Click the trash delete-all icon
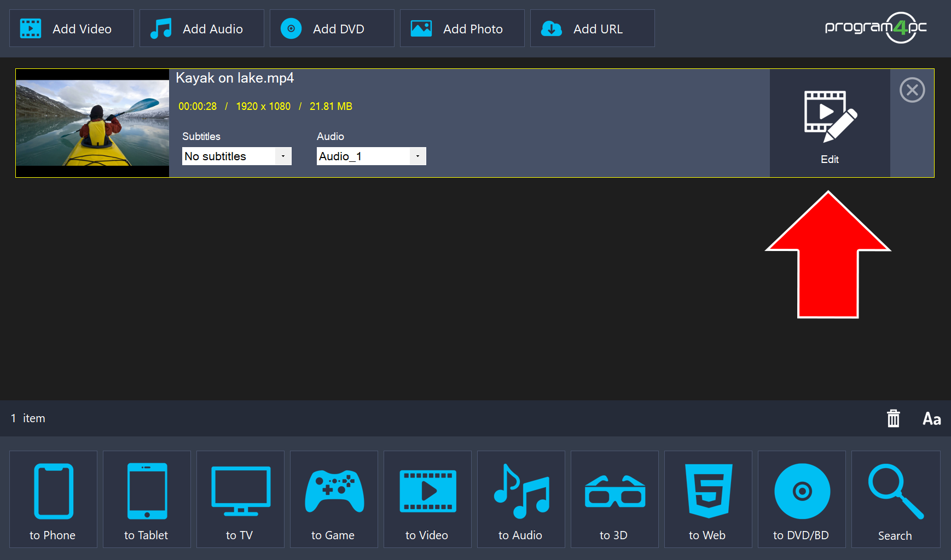 [x=893, y=418]
